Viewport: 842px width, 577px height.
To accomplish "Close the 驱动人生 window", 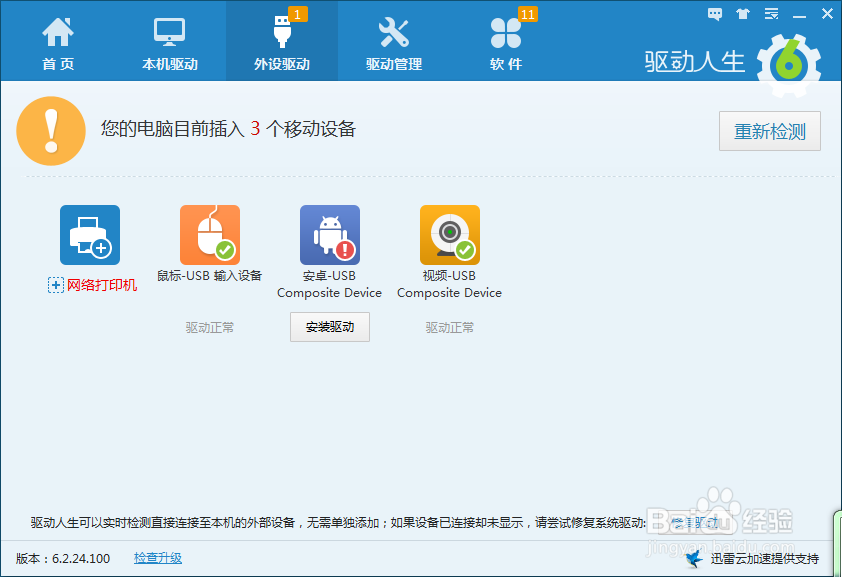I will [828, 14].
